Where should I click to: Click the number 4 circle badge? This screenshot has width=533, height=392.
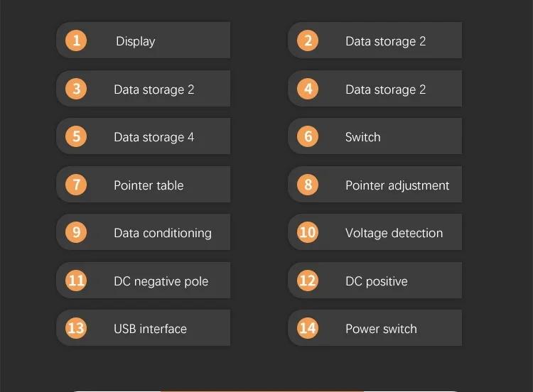point(308,89)
